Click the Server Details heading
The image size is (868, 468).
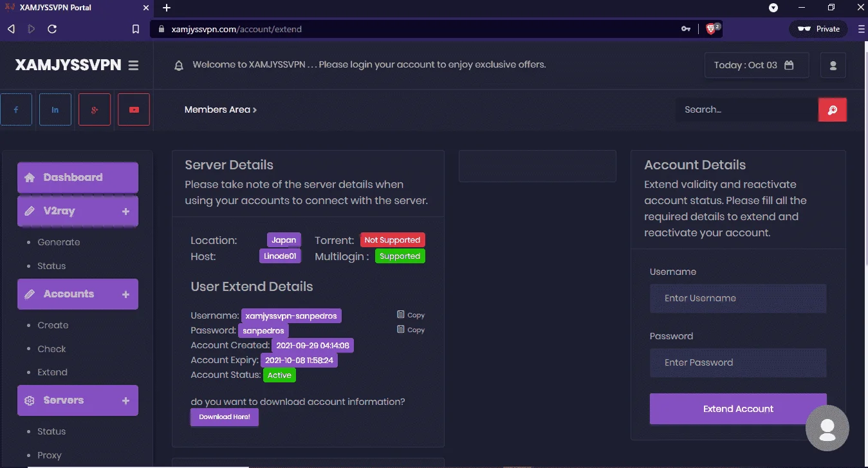point(229,165)
